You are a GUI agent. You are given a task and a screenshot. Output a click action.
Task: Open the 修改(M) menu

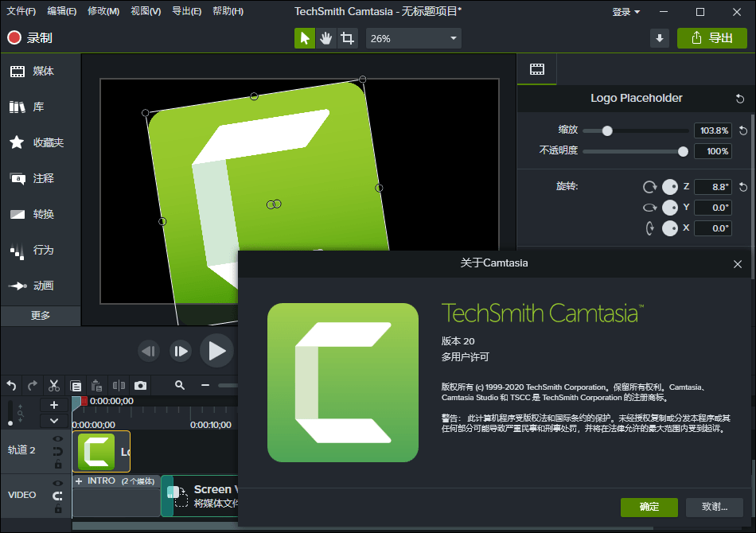pyautogui.click(x=103, y=11)
